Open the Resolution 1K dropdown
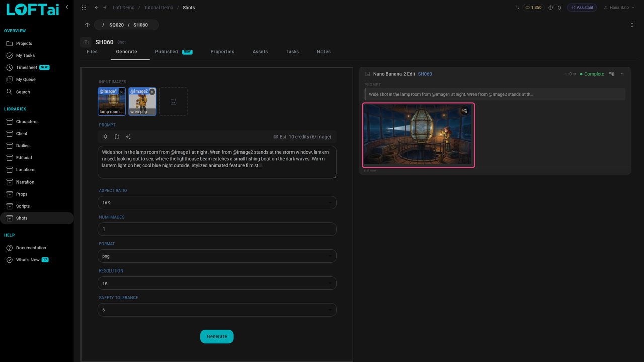The image size is (644, 362). point(217,283)
